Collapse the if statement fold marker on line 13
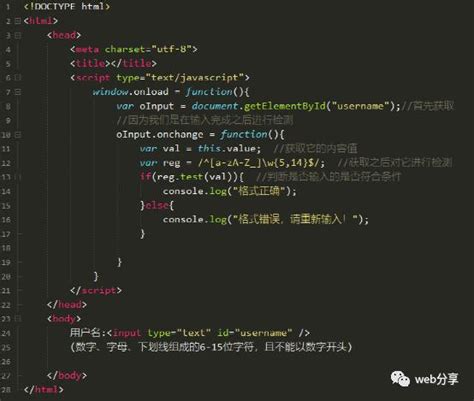 [18, 177]
